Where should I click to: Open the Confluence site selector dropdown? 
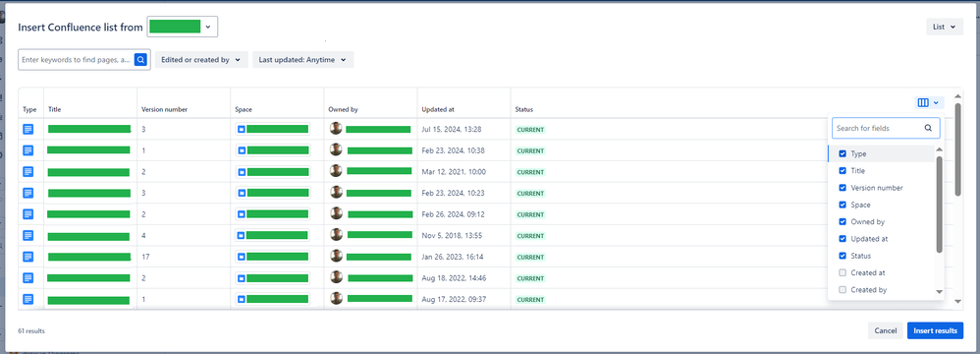183,27
